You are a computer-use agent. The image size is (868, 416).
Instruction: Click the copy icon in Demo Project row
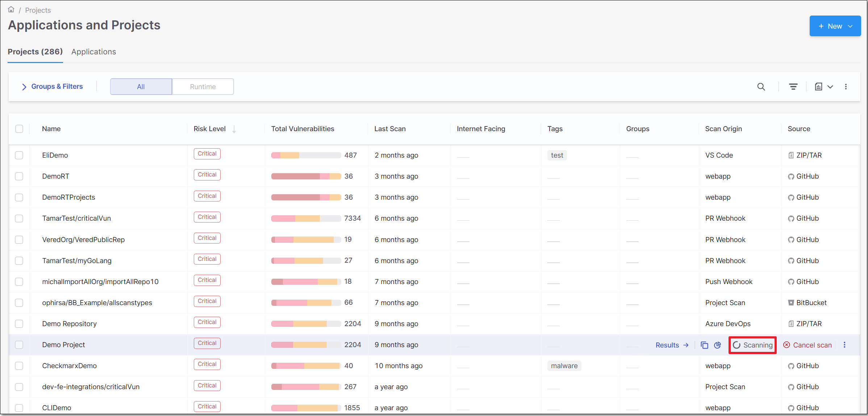point(704,345)
